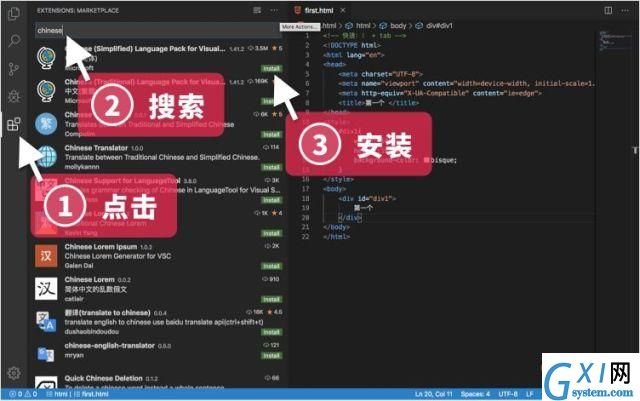The width and height of the screenshot is (640, 401).
Task: Install translate to chinese extension
Action: (x=271, y=332)
